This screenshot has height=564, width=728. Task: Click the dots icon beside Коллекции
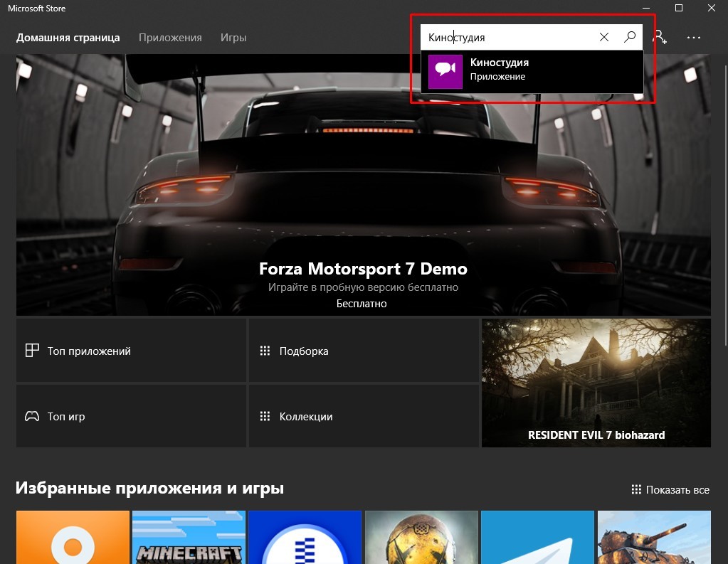click(265, 416)
